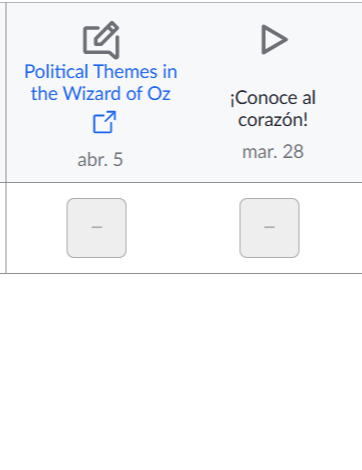Click the speech bubble tail of the discussion icon

[x=113, y=54]
